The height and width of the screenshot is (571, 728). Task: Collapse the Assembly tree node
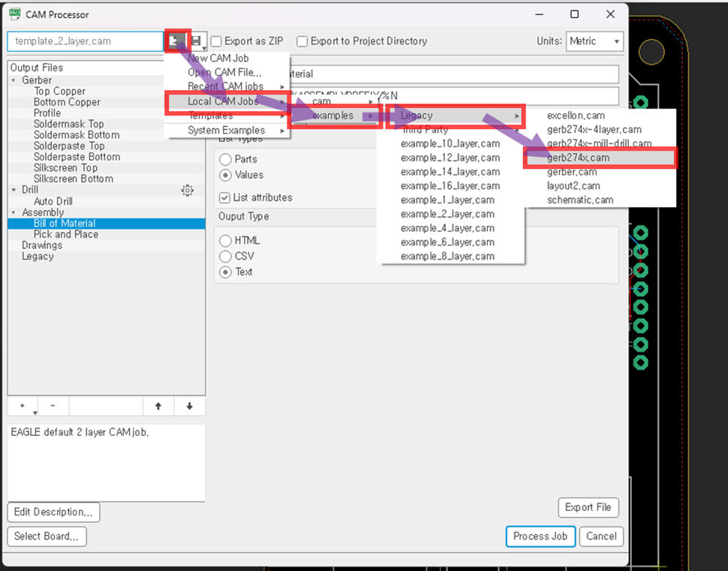(x=14, y=212)
